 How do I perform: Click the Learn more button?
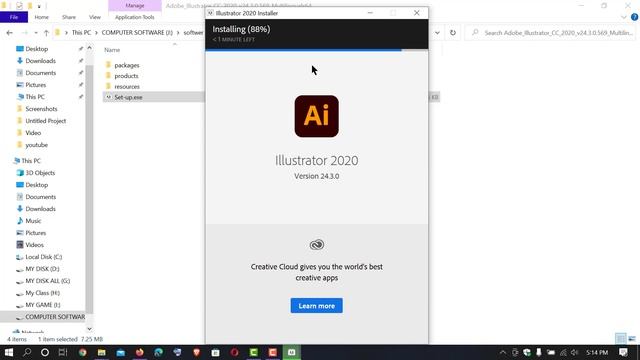point(316,306)
